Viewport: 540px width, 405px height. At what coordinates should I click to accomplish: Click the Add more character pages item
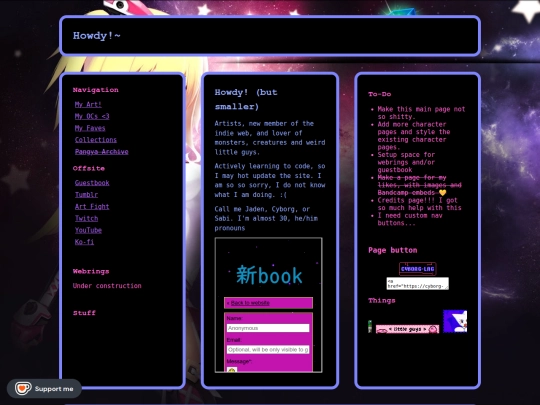(414, 136)
